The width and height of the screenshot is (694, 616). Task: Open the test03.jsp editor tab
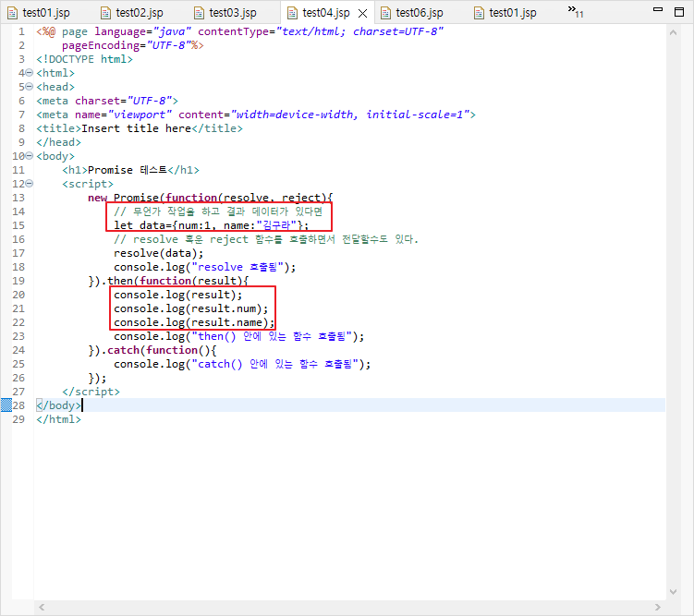(x=225, y=13)
